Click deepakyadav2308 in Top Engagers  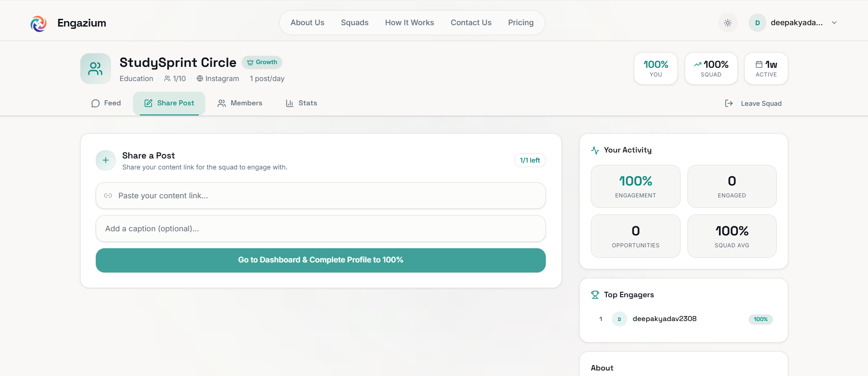665,319
